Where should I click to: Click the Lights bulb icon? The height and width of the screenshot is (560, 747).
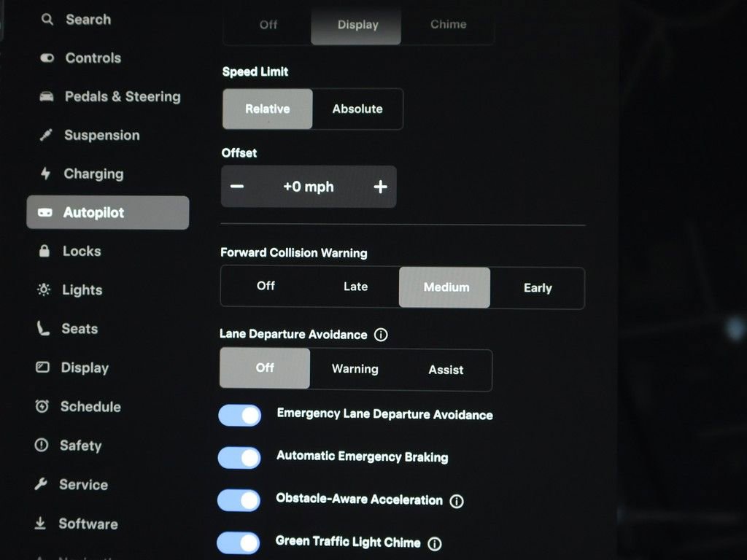[x=45, y=289]
